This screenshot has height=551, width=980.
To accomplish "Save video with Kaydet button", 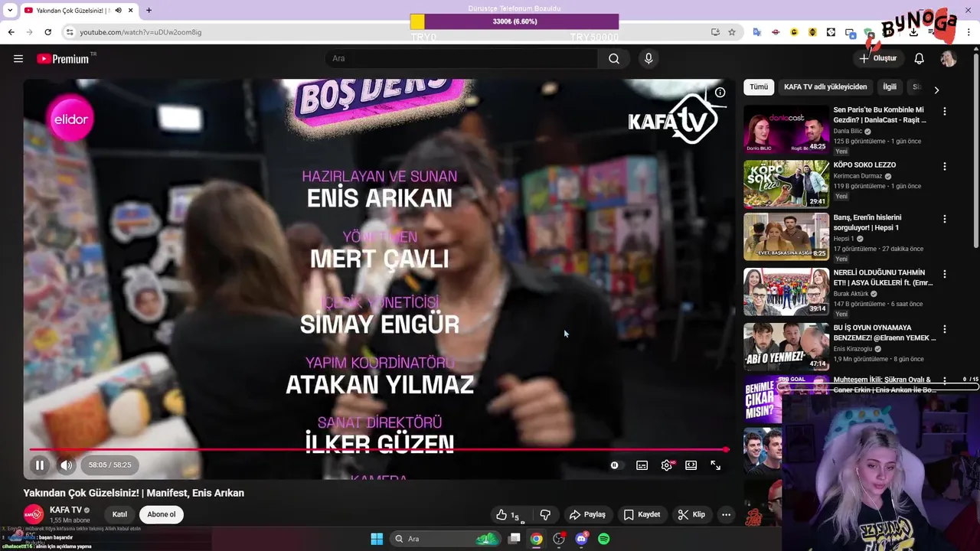I will click(x=642, y=515).
